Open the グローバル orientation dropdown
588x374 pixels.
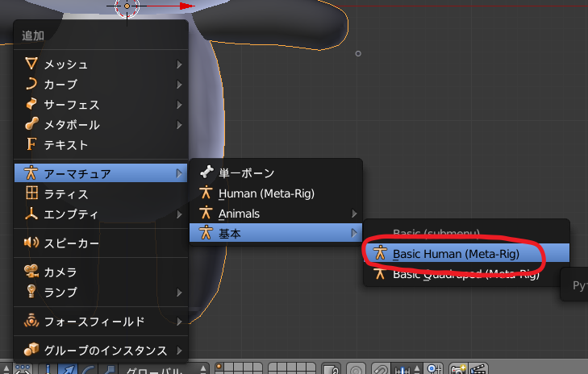pyautogui.click(x=165, y=369)
